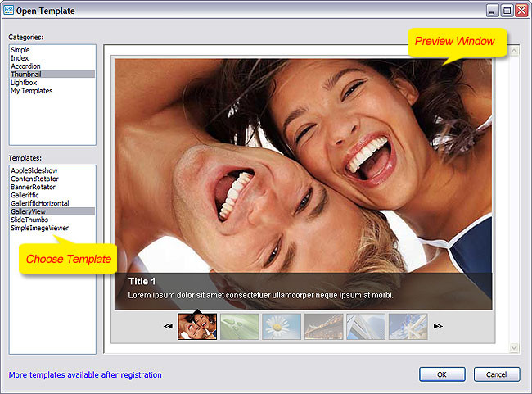This screenshot has width=532, height=394.
Task: Click preview scrollbar down arrow
Action: pyautogui.click(x=514, y=347)
